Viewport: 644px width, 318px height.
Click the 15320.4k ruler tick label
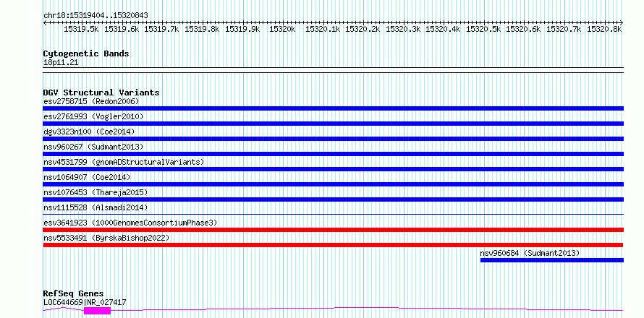click(x=443, y=29)
